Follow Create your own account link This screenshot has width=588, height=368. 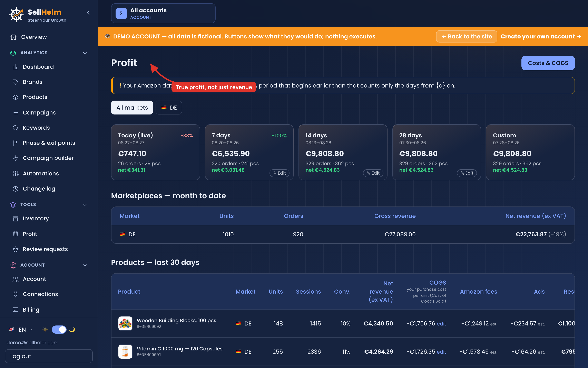[x=541, y=37]
